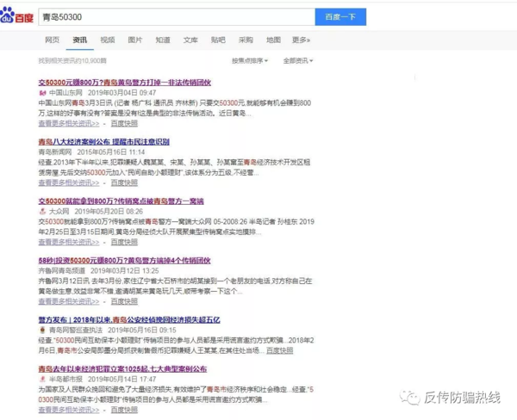This screenshot has height=420, width=517.
Task: Open the 青岛八大经济案例公布 article
Action: [x=103, y=141]
